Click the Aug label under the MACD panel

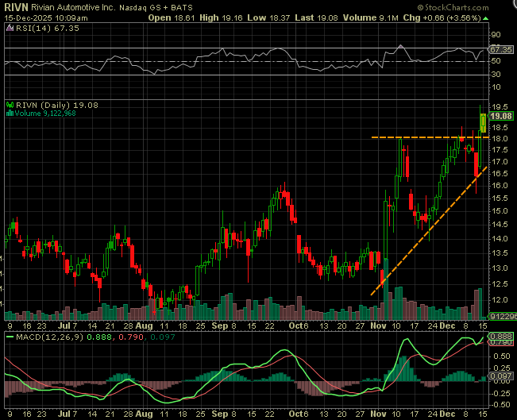point(144,414)
